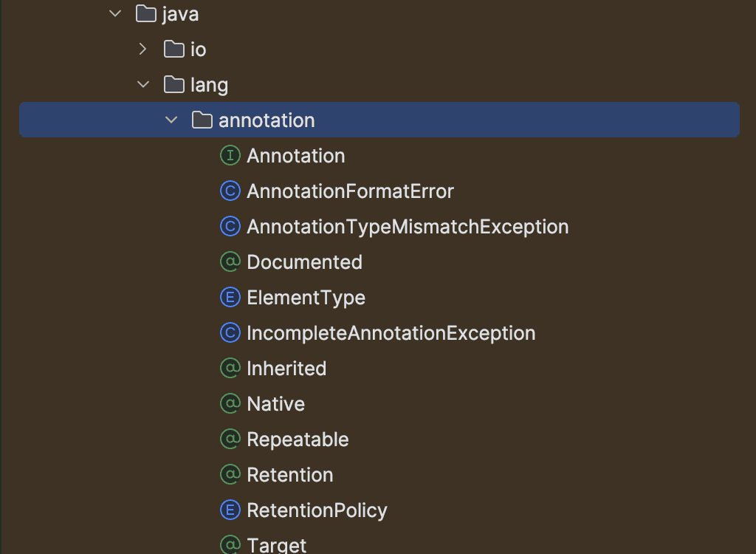Collapse the java folder chevron
This screenshot has height=554, width=756.
(x=115, y=14)
